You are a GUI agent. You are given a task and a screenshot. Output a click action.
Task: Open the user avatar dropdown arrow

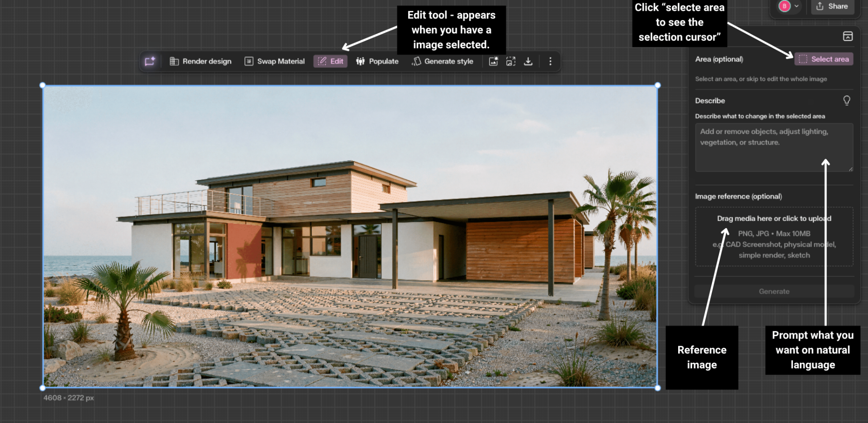[797, 6]
